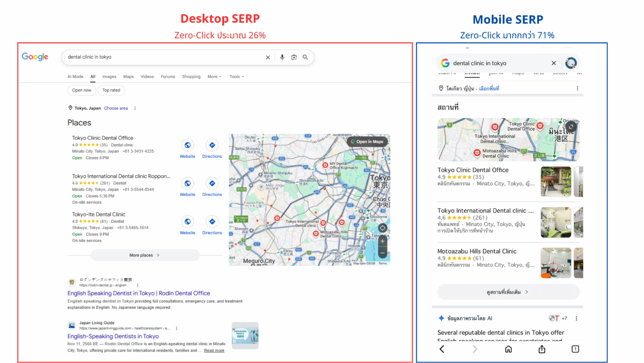Open Website for Tokyo International Dental clinic
The width and height of the screenshot is (644, 363).
click(x=187, y=187)
